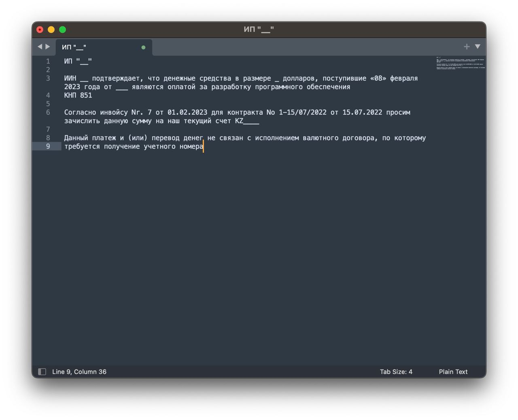Click the forward arrow beside the tabs

(x=48, y=47)
